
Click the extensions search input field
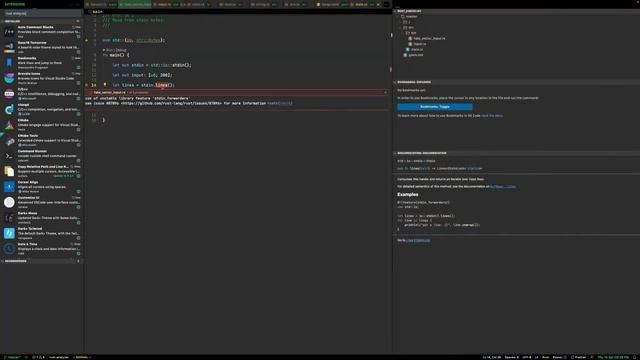click(42, 13)
